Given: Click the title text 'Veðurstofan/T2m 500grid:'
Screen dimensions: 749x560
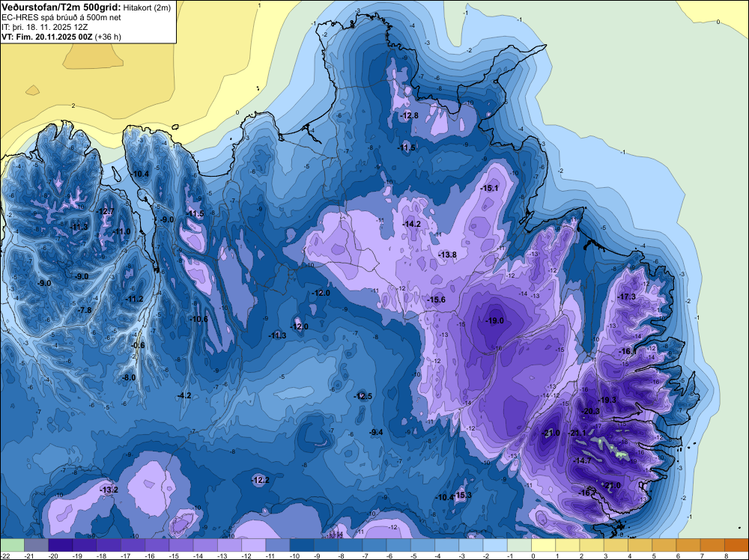Looking at the screenshot, I should 61,7.
